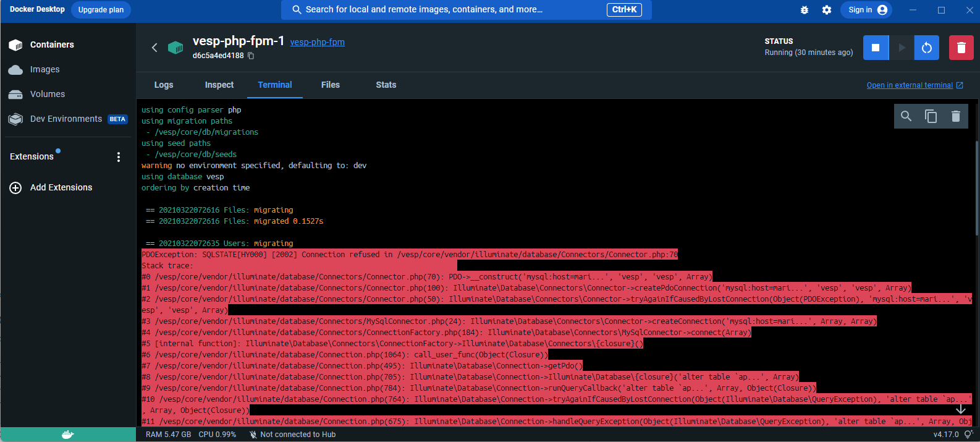Screen dimensions: 980x442
Task: Click the feedback lightbulb icon
Action: coord(969,435)
